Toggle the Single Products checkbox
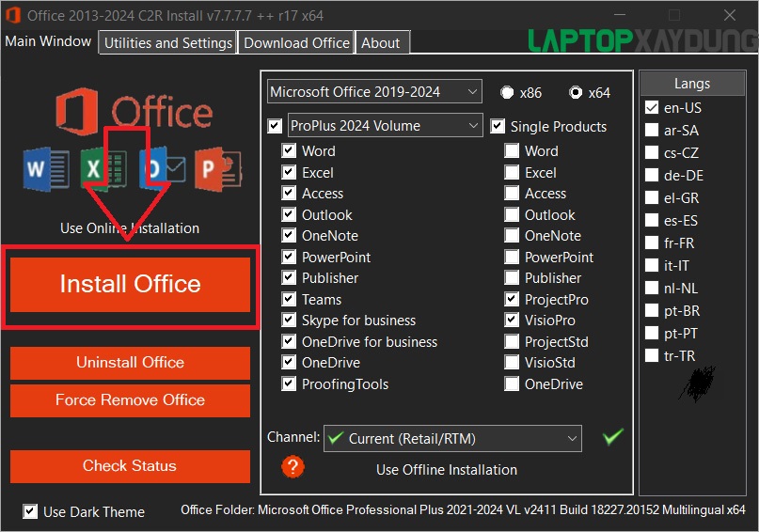The width and height of the screenshot is (759, 532). pyautogui.click(x=498, y=126)
